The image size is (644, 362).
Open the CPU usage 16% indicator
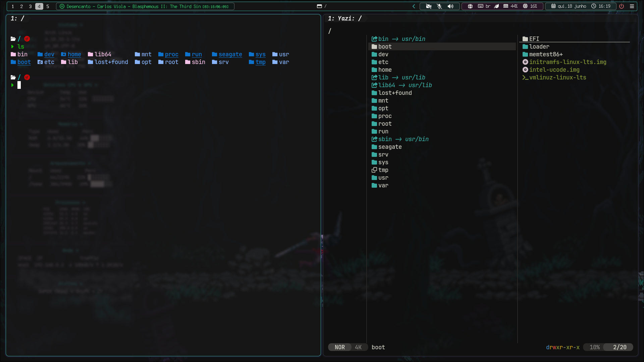point(530,6)
